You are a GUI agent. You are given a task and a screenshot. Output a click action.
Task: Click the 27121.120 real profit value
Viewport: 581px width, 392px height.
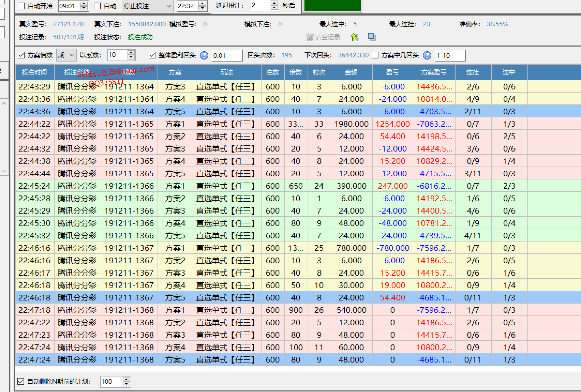click(68, 24)
